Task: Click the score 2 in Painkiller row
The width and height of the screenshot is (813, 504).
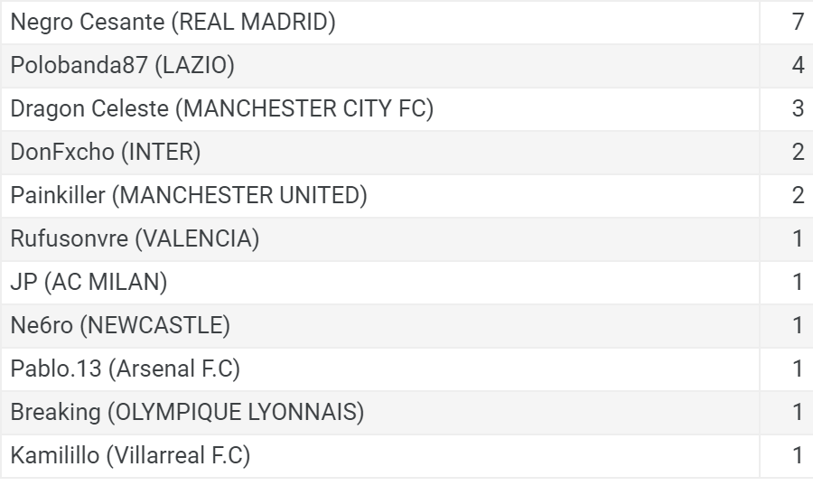Action: click(x=798, y=195)
